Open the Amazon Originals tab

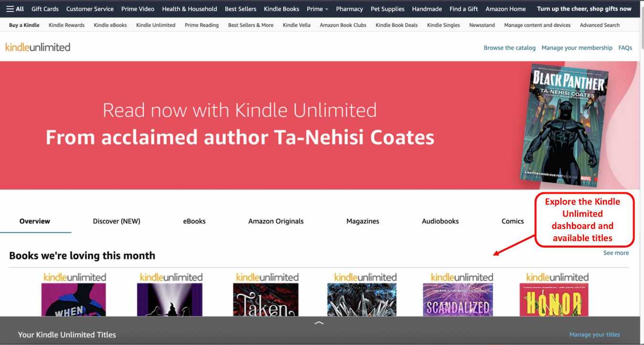pos(276,221)
